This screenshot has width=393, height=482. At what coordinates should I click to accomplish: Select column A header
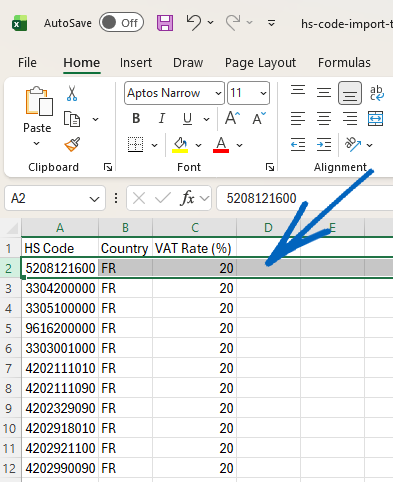tap(60, 228)
